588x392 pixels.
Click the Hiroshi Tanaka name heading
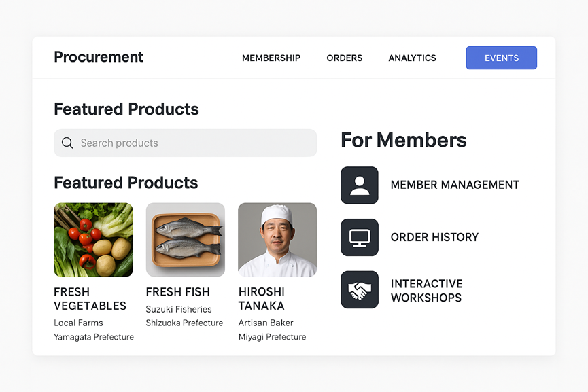(x=262, y=299)
